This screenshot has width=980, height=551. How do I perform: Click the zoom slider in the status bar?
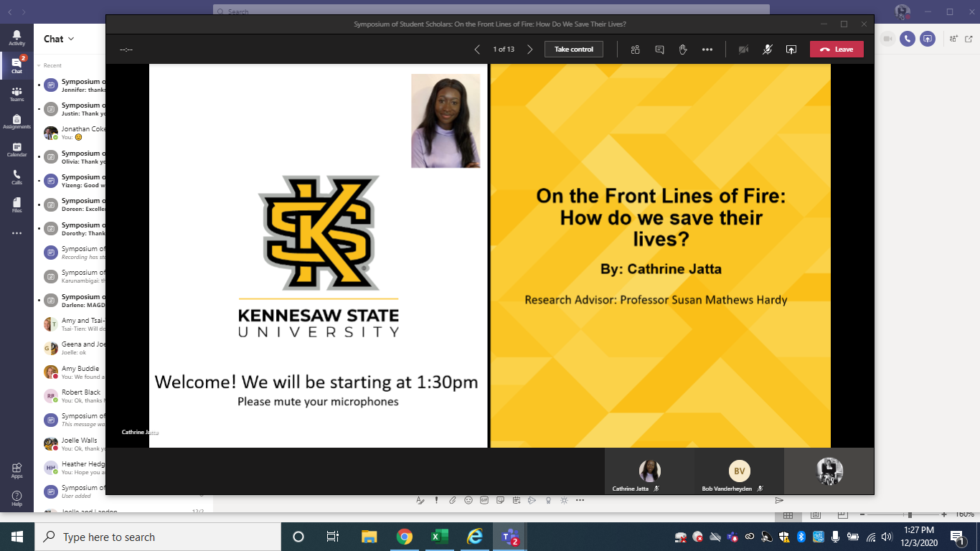(x=910, y=514)
